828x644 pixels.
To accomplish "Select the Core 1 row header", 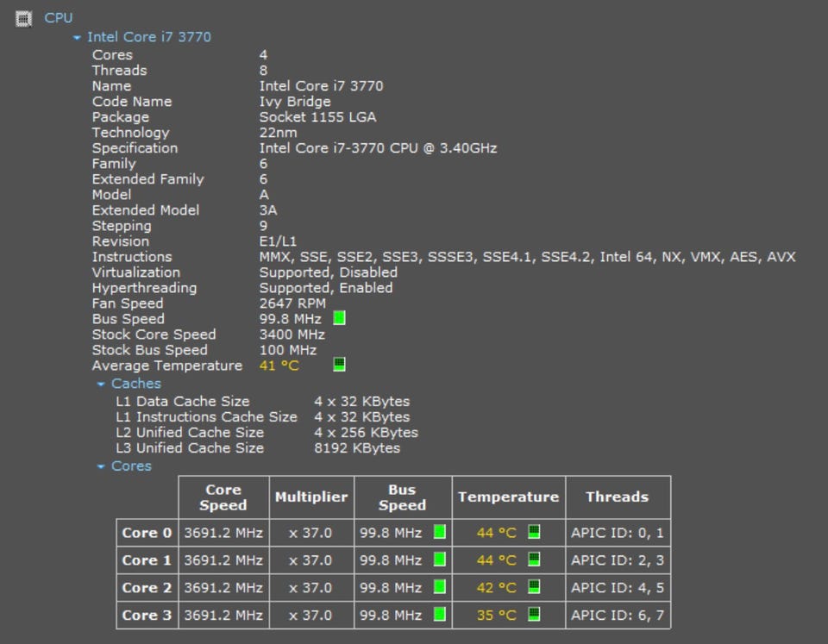I will [x=147, y=560].
